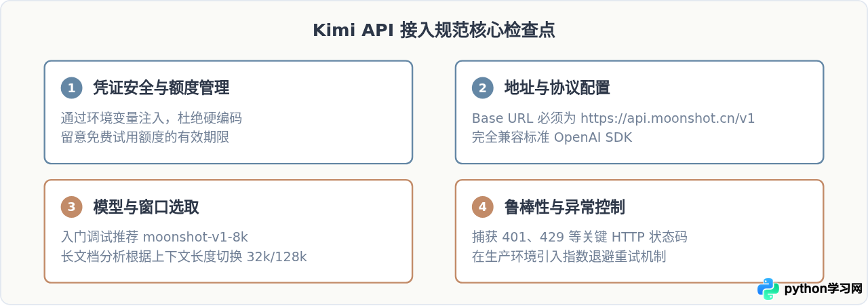Click the number 3 circle badge

[71, 207]
